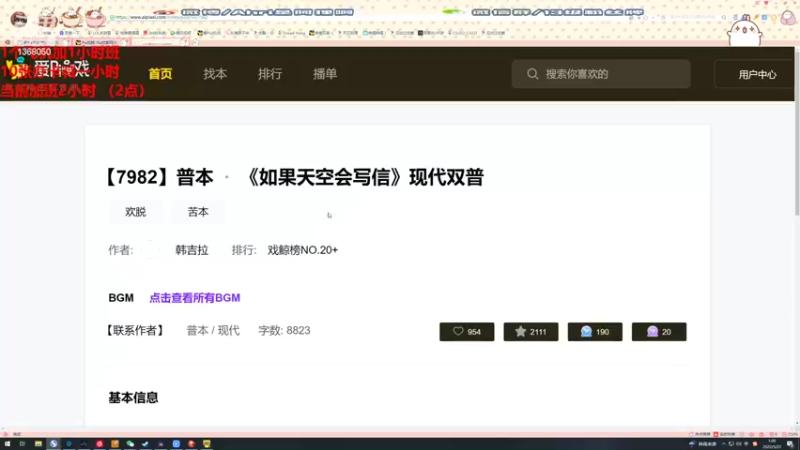The image size is (800, 450).
Task: Open the 点击查看所有BGM link
Action: [x=194, y=298]
